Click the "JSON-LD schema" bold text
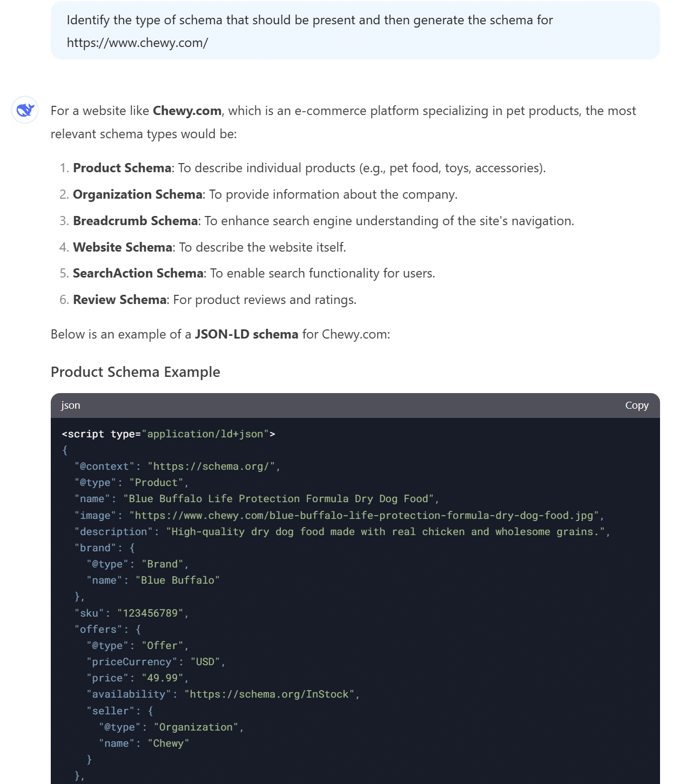Screen dimensions: 700x784 pyautogui.click(x=246, y=334)
